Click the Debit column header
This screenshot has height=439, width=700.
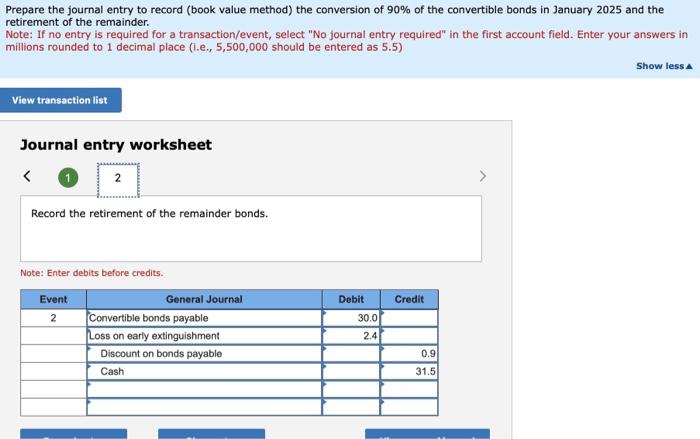coord(351,299)
